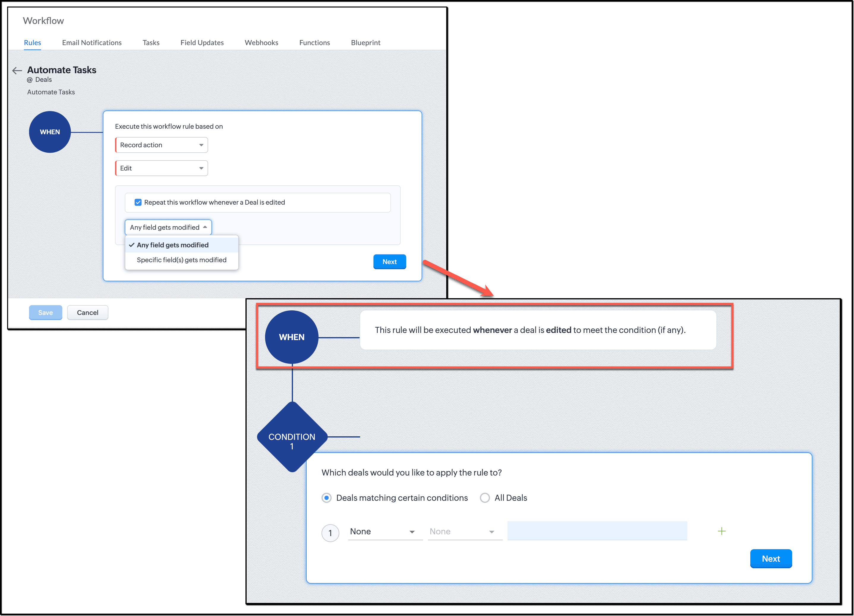Select Deals matching certain conditions radio

327,498
